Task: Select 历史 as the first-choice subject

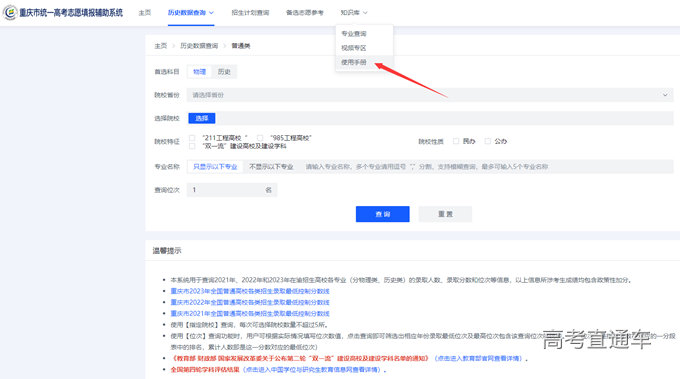Action: [x=224, y=72]
